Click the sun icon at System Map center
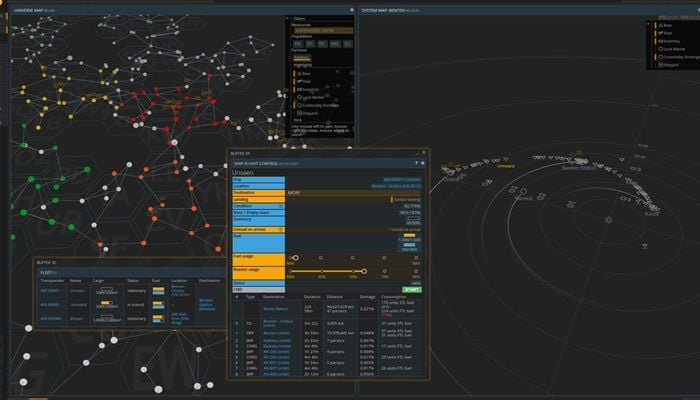 click(608, 220)
